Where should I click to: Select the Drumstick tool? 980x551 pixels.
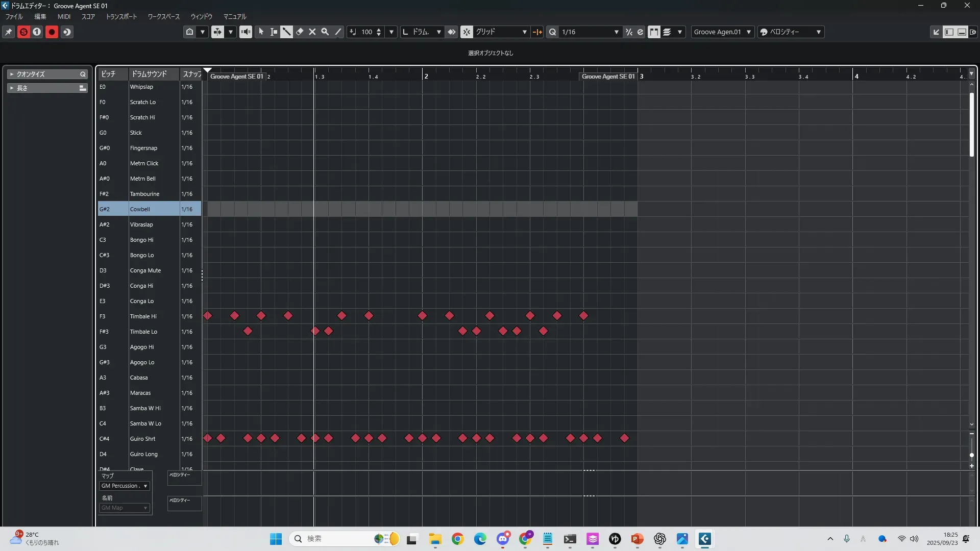286,32
